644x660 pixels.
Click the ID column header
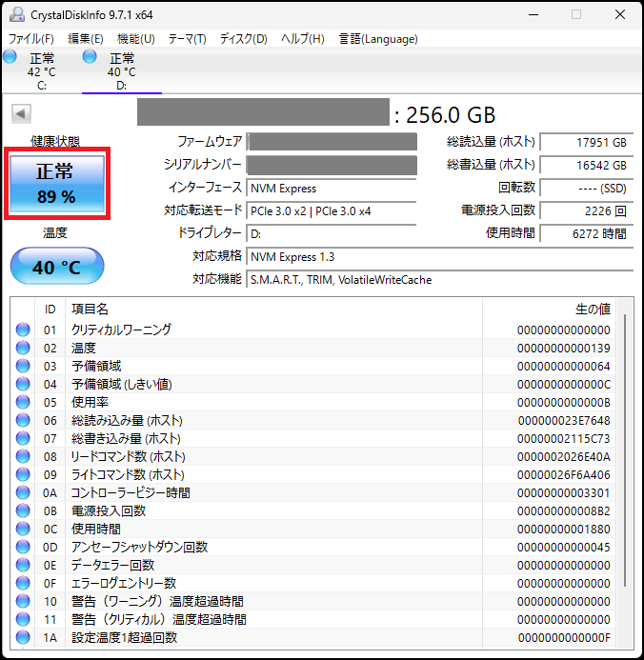tap(50, 310)
